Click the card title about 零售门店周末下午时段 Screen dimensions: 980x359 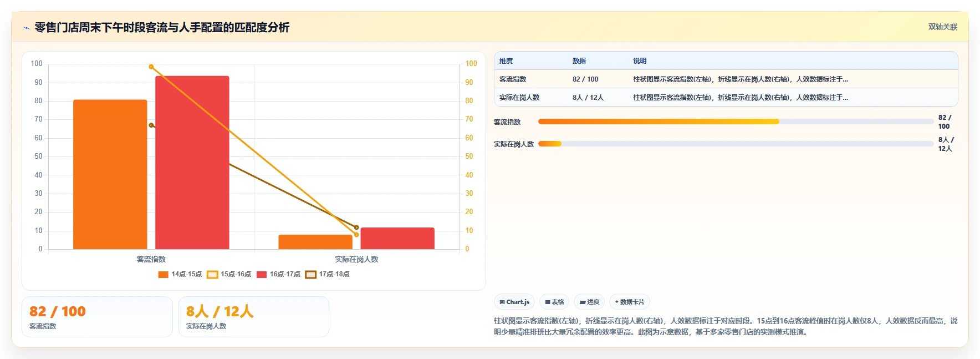click(x=162, y=28)
